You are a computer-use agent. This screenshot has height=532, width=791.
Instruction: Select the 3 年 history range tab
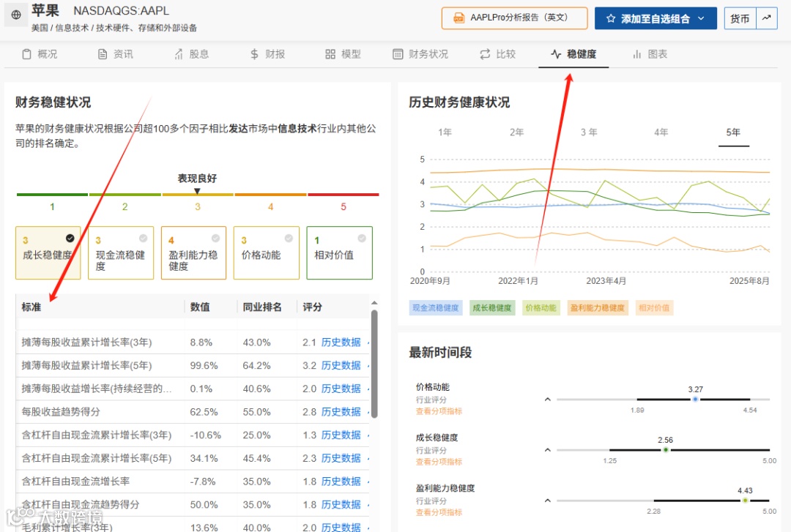(x=589, y=132)
